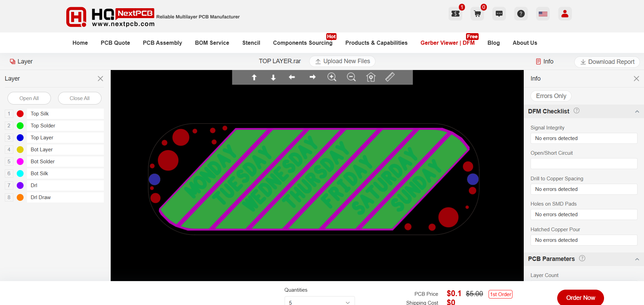Open the Blog page

[x=493, y=43]
